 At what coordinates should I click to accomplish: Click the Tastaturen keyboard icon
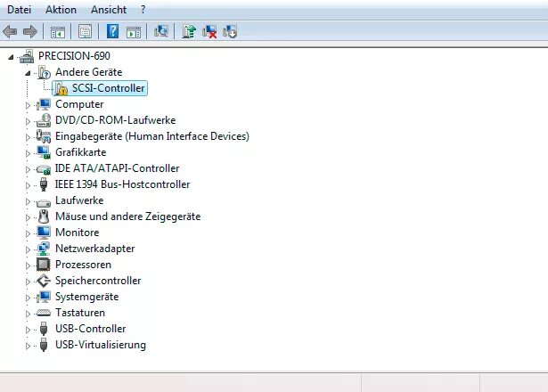pyautogui.click(x=44, y=313)
